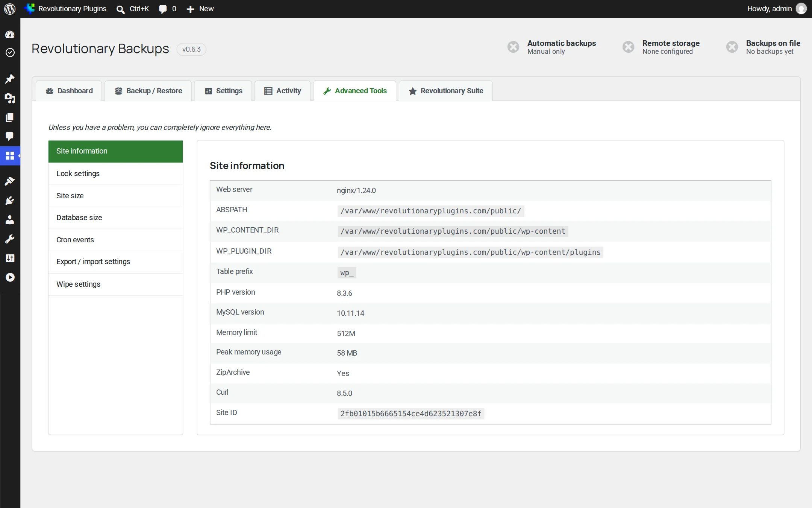The width and height of the screenshot is (812, 508).
Task: Open the Tools wrench sidebar icon
Action: click(x=10, y=239)
